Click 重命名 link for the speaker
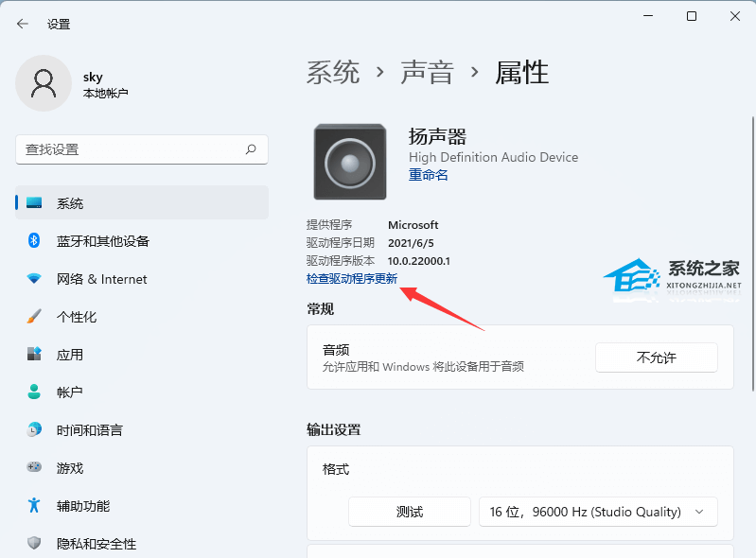 pyautogui.click(x=428, y=175)
